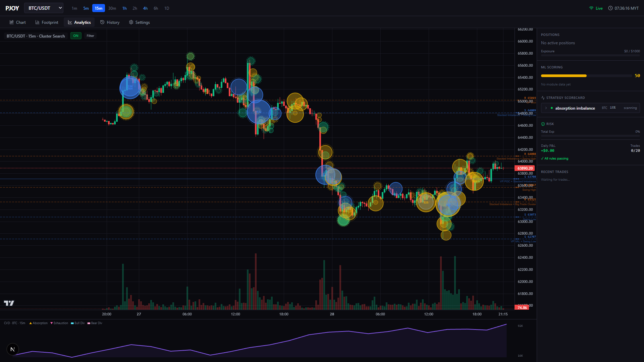Screen dimensions: 644x362
Task: Click the Chart tab candlestick icon
Action: 12,22
